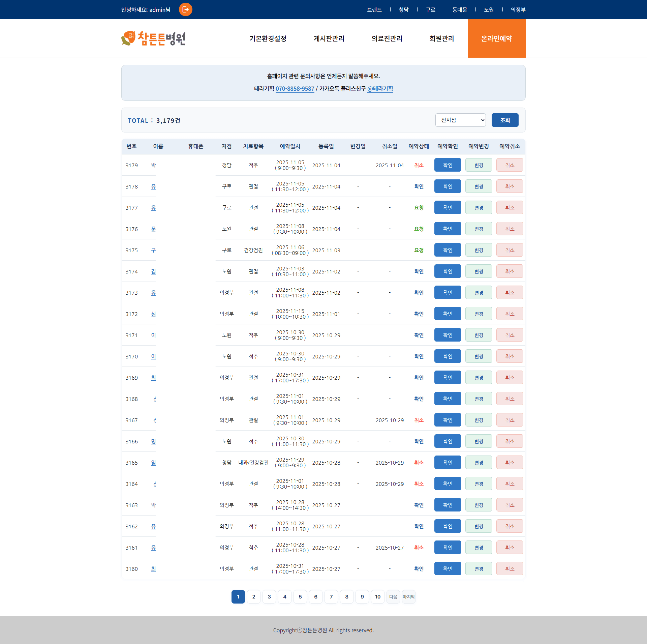This screenshot has width=647, height=644.
Task: Click the 다음 pagination button
Action: pyautogui.click(x=393, y=597)
